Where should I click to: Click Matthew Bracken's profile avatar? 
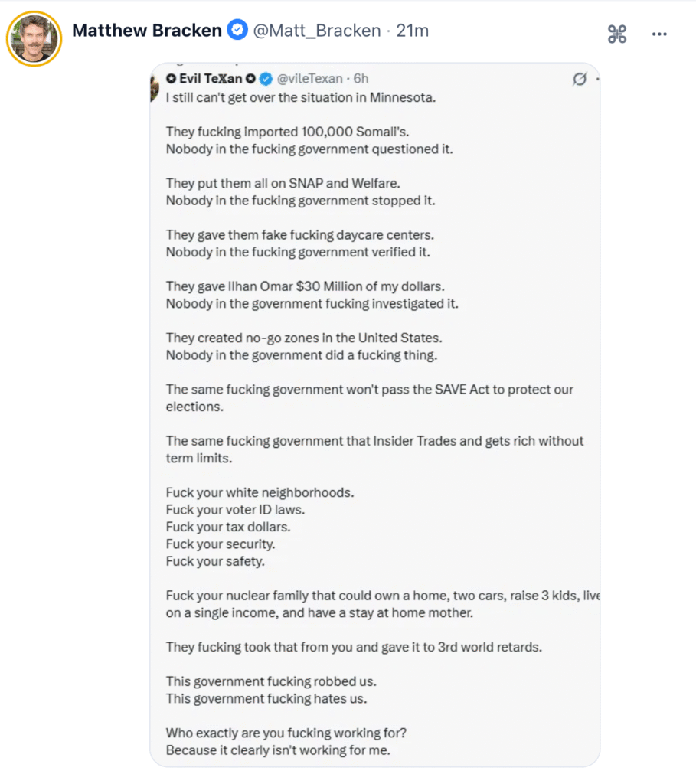click(34, 37)
